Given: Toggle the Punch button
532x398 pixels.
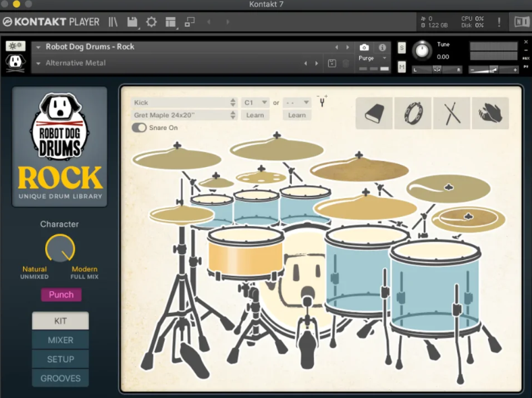Looking at the screenshot, I should 61,295.
